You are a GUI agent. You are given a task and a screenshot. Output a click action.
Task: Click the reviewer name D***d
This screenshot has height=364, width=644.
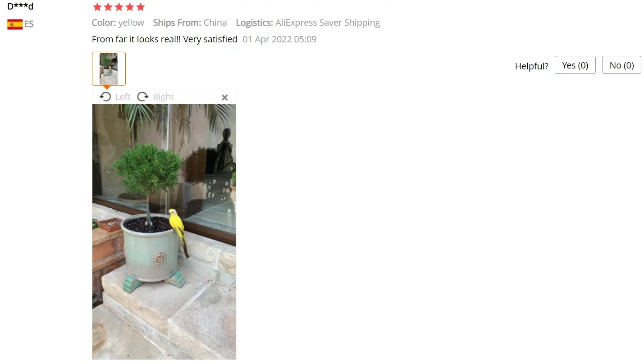click(20, 6)
